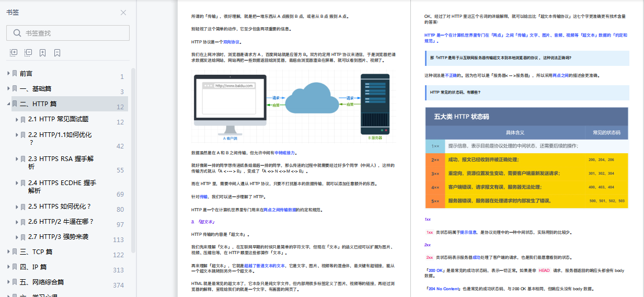Jump to 2.1 HTTP 常见面试题
The image size is (644, 297).
[59, 119]
